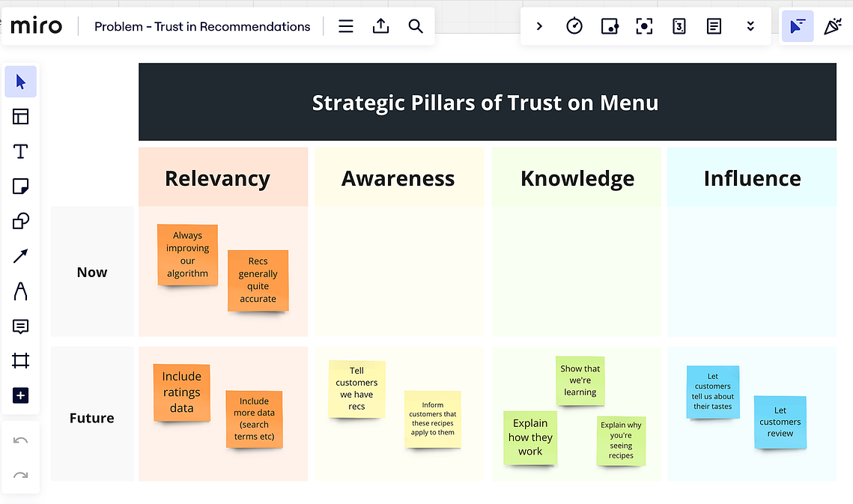The height and width of the screenshot is (504, 853).
Task: Collapse the collaboration toolbar chevron
Action: click(539, 26)
